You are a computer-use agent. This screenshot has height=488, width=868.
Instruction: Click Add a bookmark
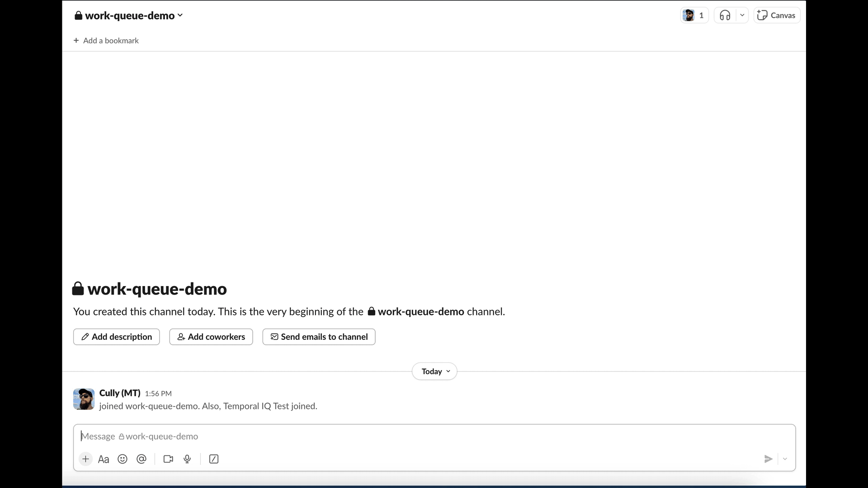[x=106, y=40]
